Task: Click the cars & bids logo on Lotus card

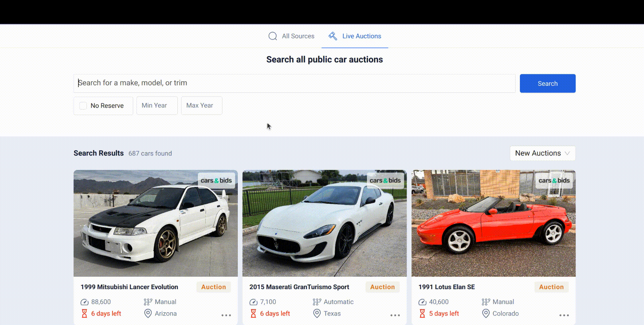Action: [x=554, y=181]
